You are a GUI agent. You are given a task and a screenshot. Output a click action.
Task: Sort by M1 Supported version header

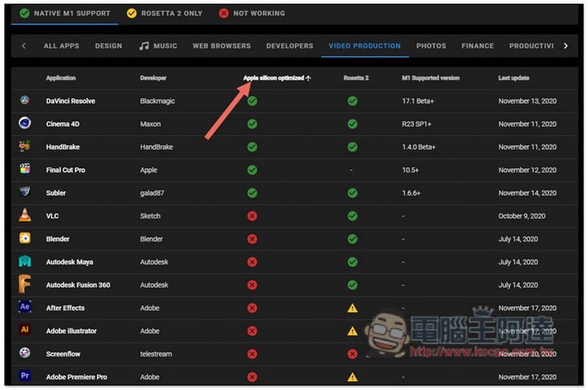point(431,78)
